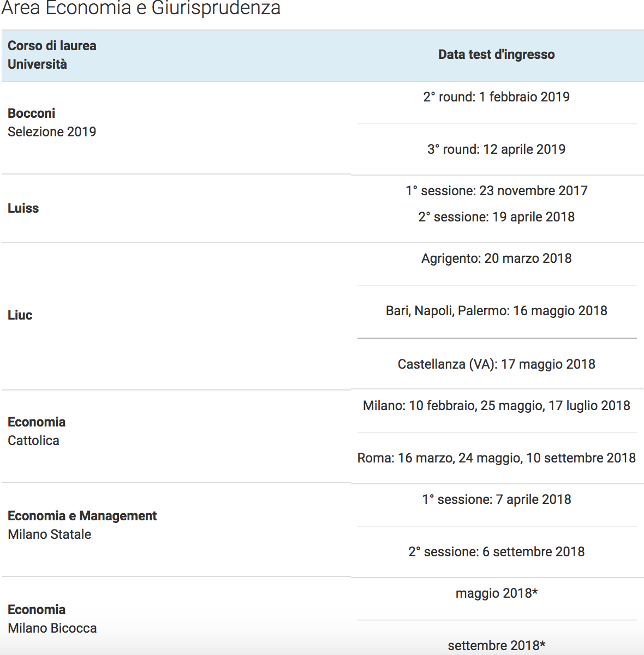Select '2° sessione: 19 aprile 2018'
Viewport: 644px width, 655px height.
click(x=497, y=217)
